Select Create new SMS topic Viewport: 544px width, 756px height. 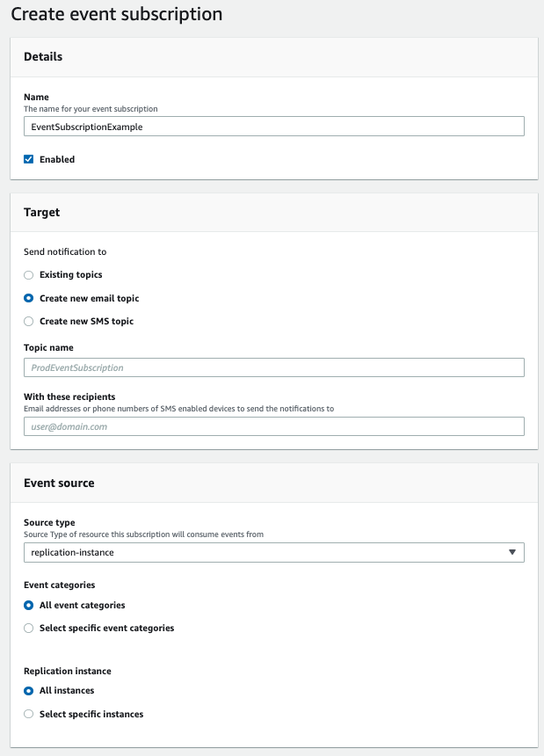coord(28,321)
